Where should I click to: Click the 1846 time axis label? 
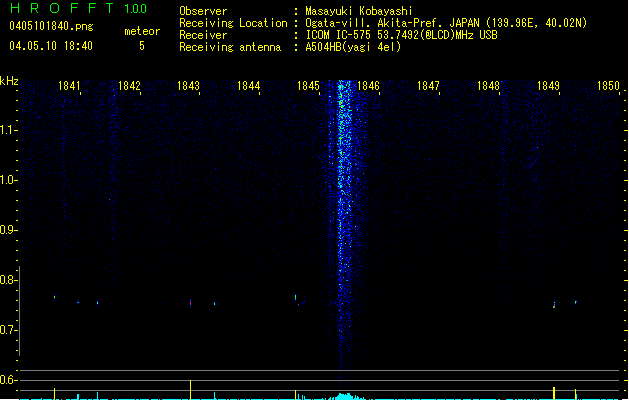[x=368, y=86]
